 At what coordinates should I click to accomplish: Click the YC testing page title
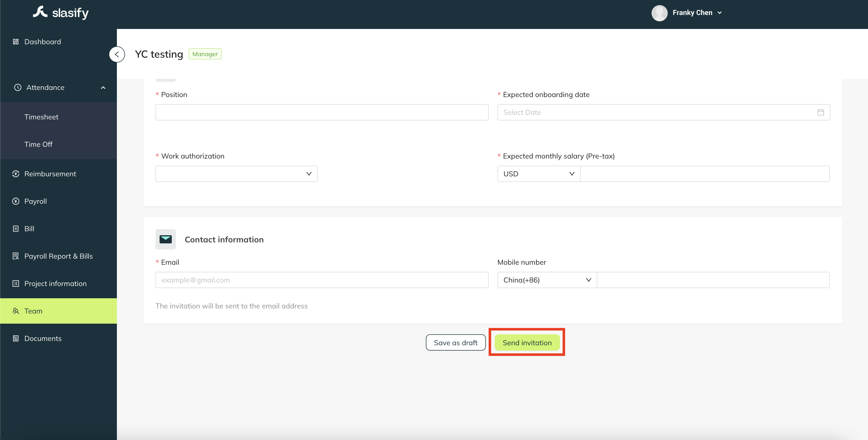(159, 54)
